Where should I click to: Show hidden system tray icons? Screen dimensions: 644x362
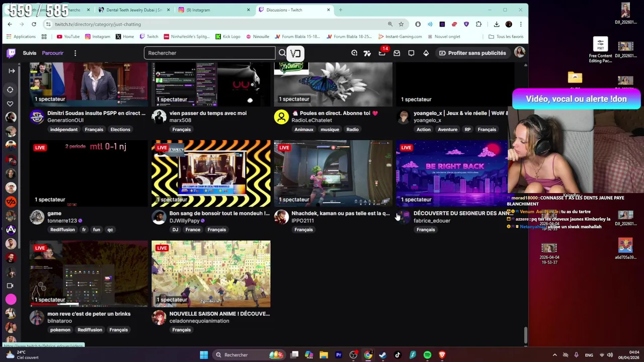click(555, 355)
